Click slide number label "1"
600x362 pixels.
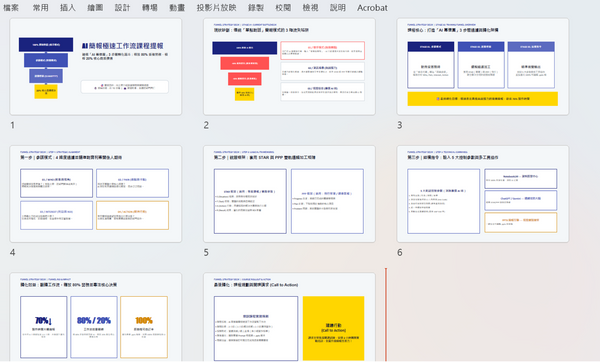coord(13,125)
